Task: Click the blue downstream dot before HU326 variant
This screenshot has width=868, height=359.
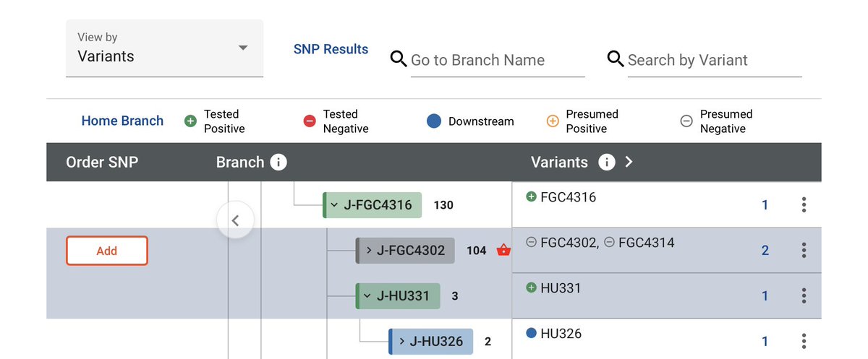Action: [x=531, y=333]
